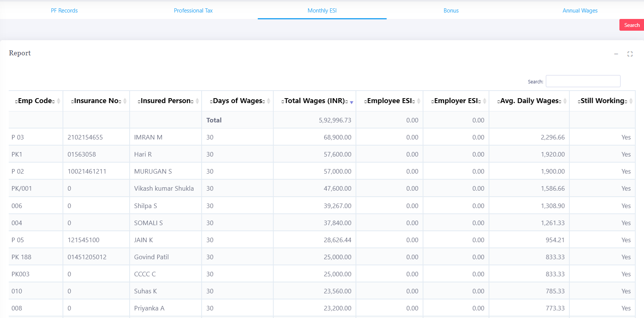Select insurance number 10021461211
The width and height of the screenshot is (644, 318).
[87, 171]
